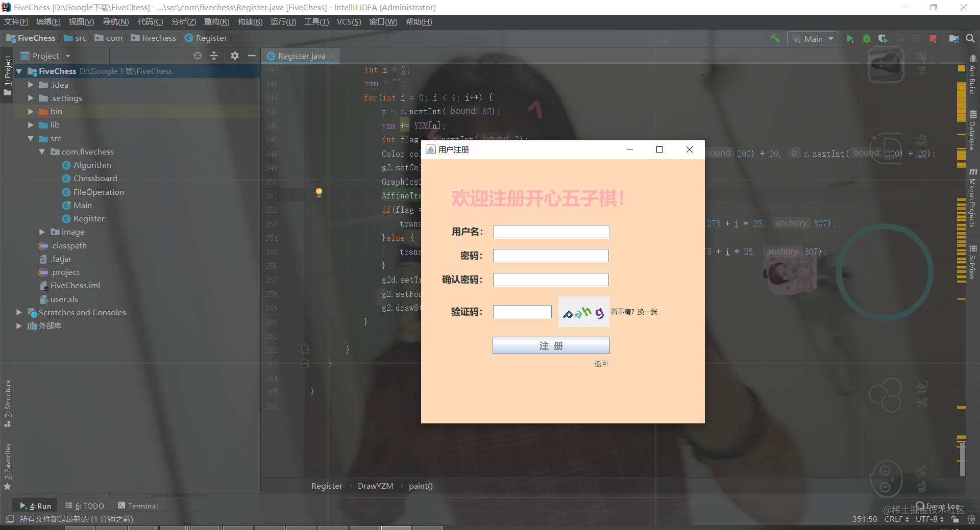The width and height of the screenshot is (980, 530).
Task: Open the VCS(S) menu
Action: [349, 22]
